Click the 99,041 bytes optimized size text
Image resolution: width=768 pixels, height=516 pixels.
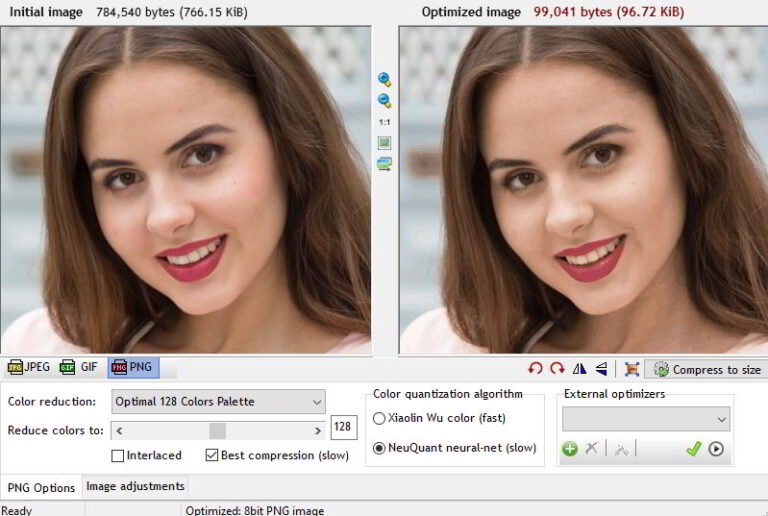point(609,12)
